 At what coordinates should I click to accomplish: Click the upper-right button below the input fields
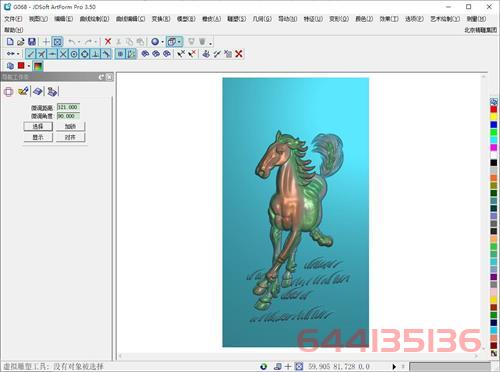[x=70, y=126]
